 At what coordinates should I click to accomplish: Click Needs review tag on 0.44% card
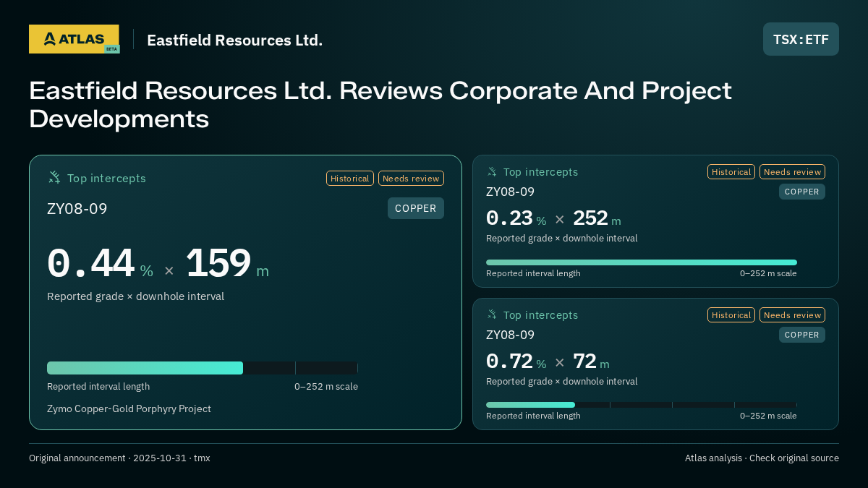tap(411, 178)
